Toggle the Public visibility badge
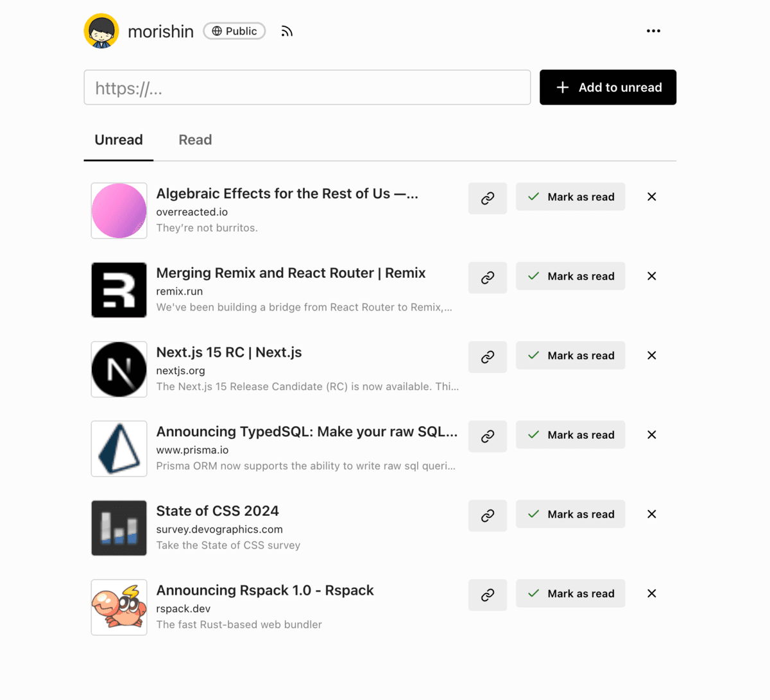770x700 pixels. click(x=234, y=31)
